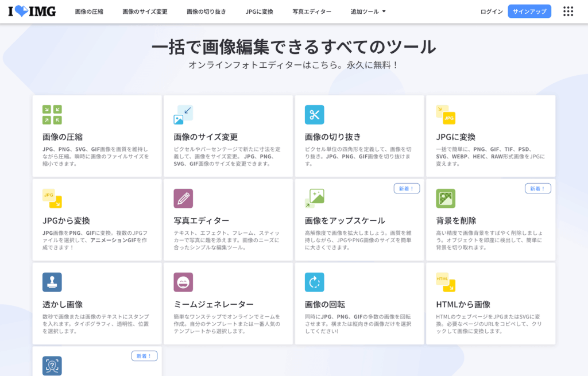The width and height of the screenshot is (588, 376).
Task: Open 写真エディター in the top navigation
Action: (312, 11)
